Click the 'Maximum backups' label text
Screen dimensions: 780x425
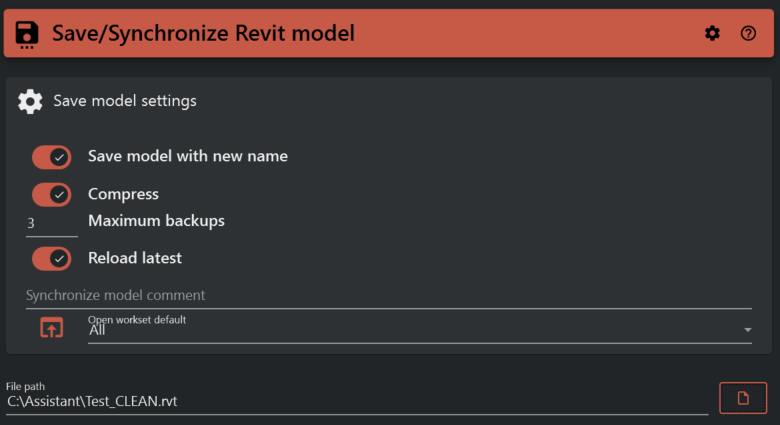(x=156, y=220)
